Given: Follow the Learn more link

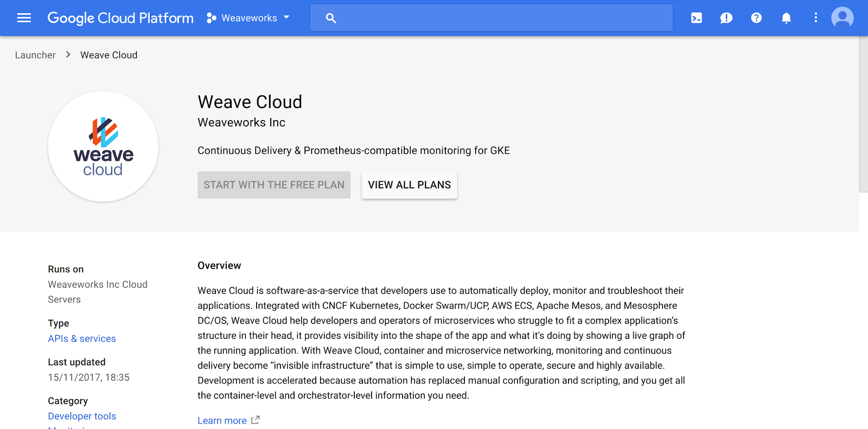Looking at the screenshot, I should click(x=222, y=420).
